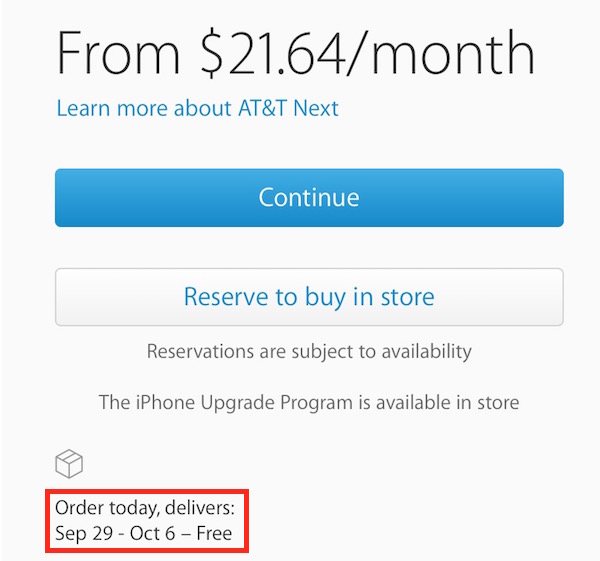Click the Reservations are subject to availability note
This screenshot has width=600, height=561.
[309, 352]
